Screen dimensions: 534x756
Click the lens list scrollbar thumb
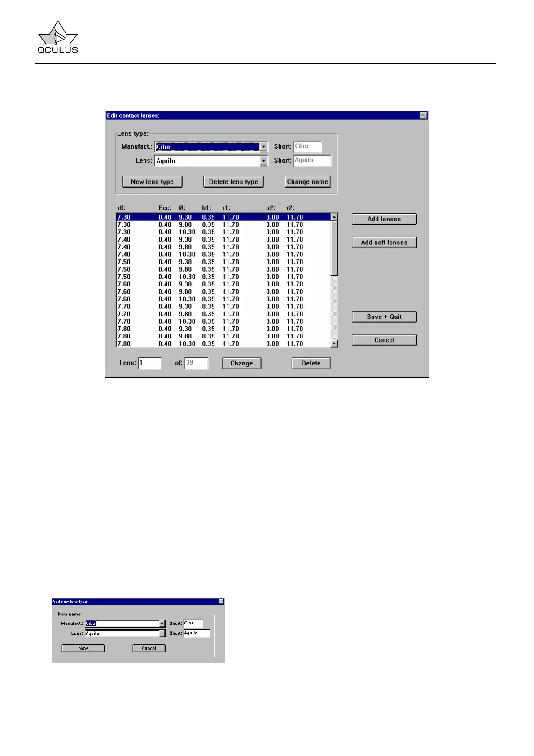[x=334, y=248]
